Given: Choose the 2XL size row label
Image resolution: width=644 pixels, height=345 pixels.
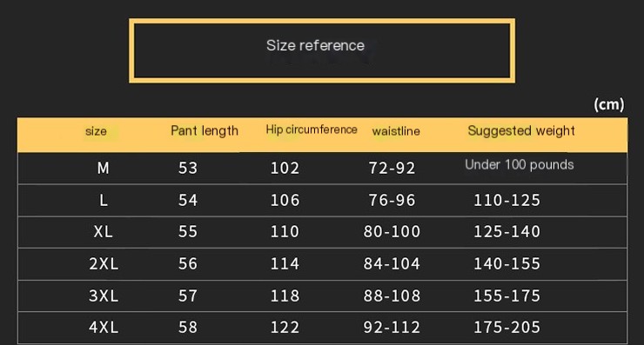Looking at the screenshot, I should [104, 264].
